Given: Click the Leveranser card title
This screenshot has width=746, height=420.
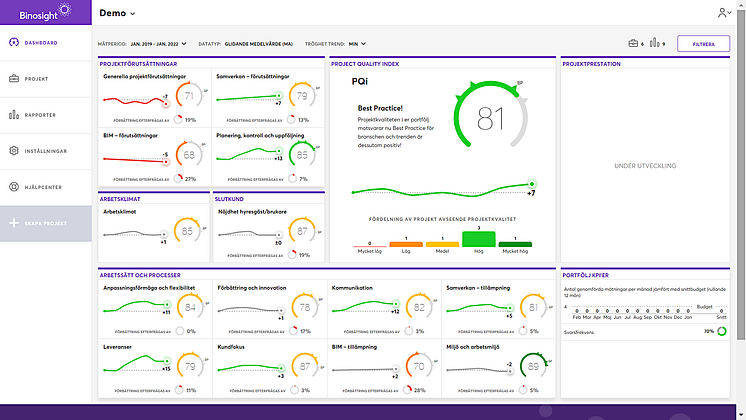Looking at the screenshot, I should (x=117, y=347).
